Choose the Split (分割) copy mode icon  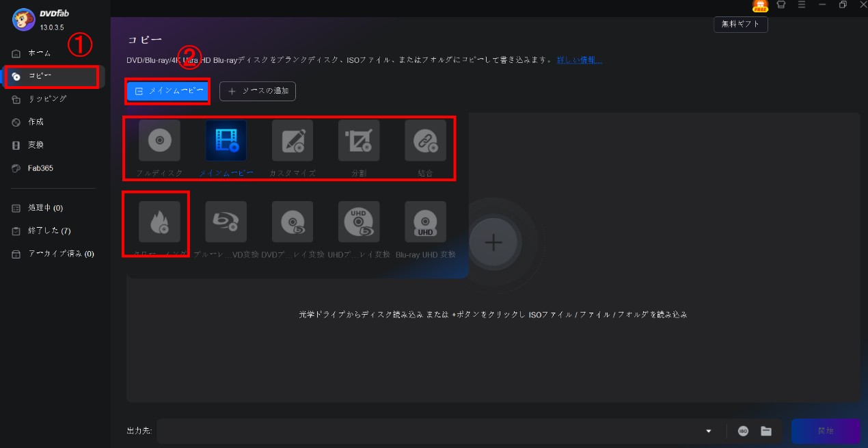pos(359,140)
